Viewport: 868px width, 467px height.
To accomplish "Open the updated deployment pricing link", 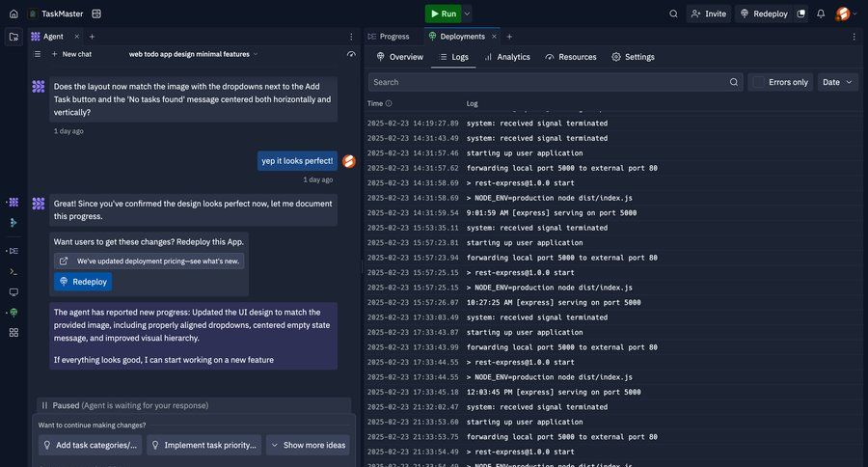I will tap(149, 261).
